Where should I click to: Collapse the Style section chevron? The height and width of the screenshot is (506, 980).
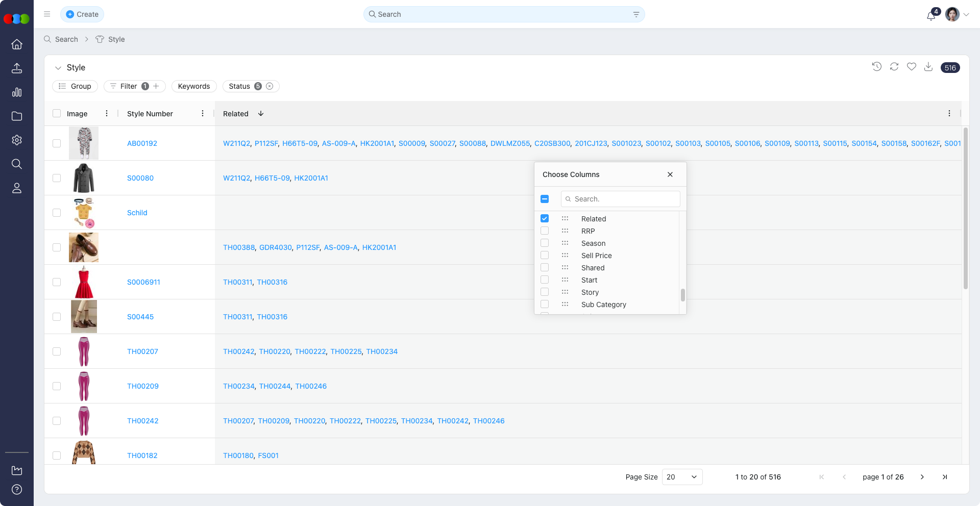58,68
